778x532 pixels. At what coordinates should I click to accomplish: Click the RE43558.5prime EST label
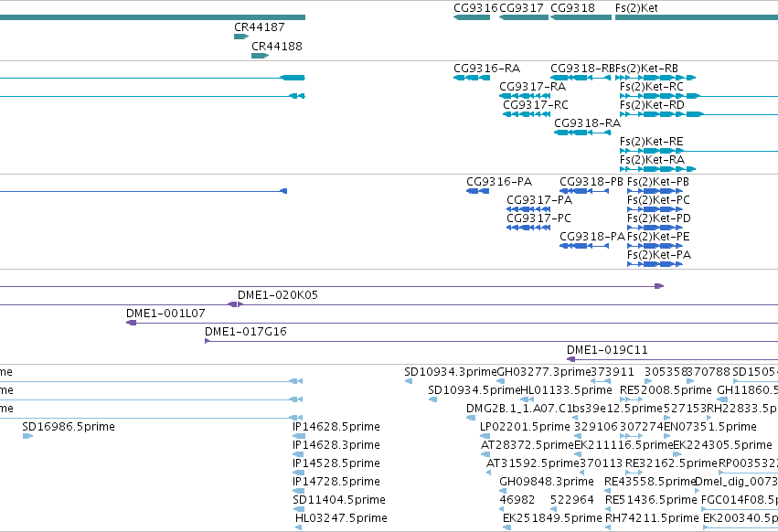(650, 482)
